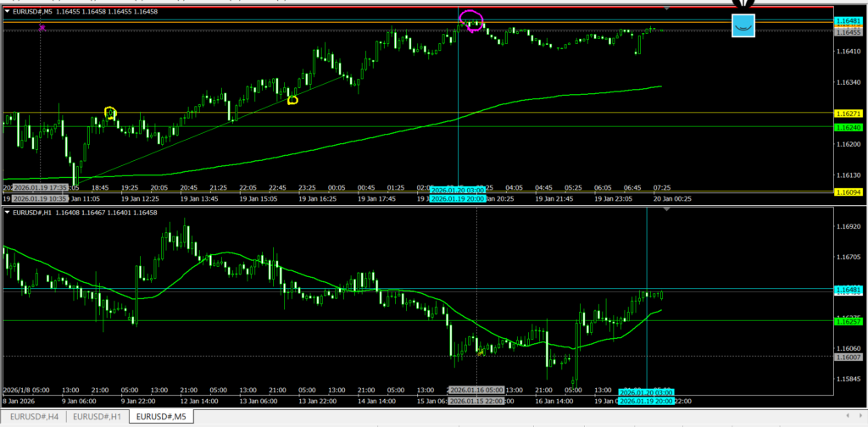Click the magenta X marker in the top chart
The width and height of the screenshot is (868, 427).
[42, 29]
